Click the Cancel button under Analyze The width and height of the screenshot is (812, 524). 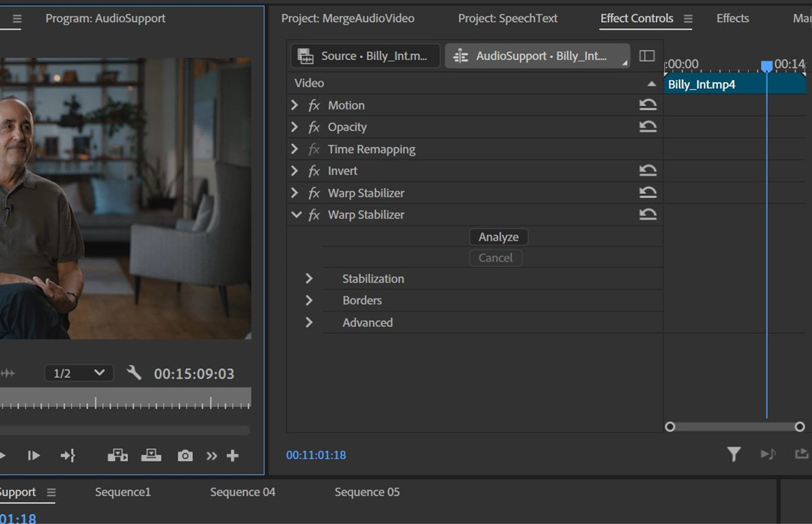click(495, 258)
